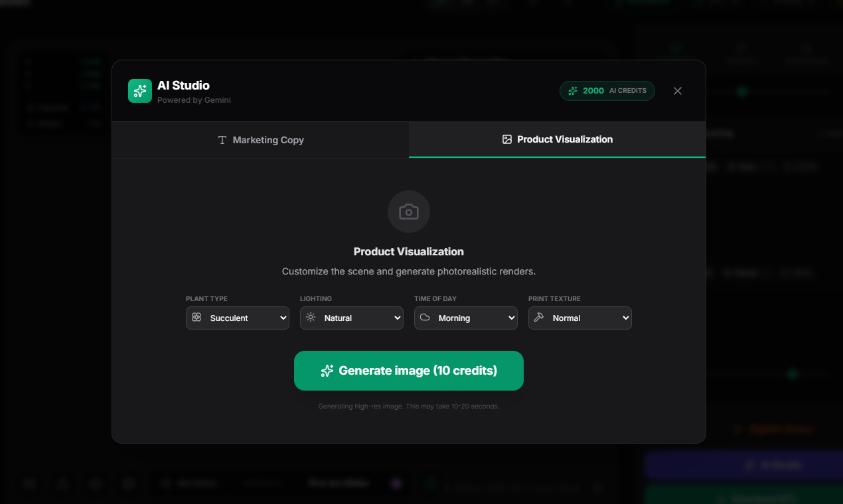Click the image icon on the Product Visualization tab
The image size is (843, 504).
click(506, 139)
